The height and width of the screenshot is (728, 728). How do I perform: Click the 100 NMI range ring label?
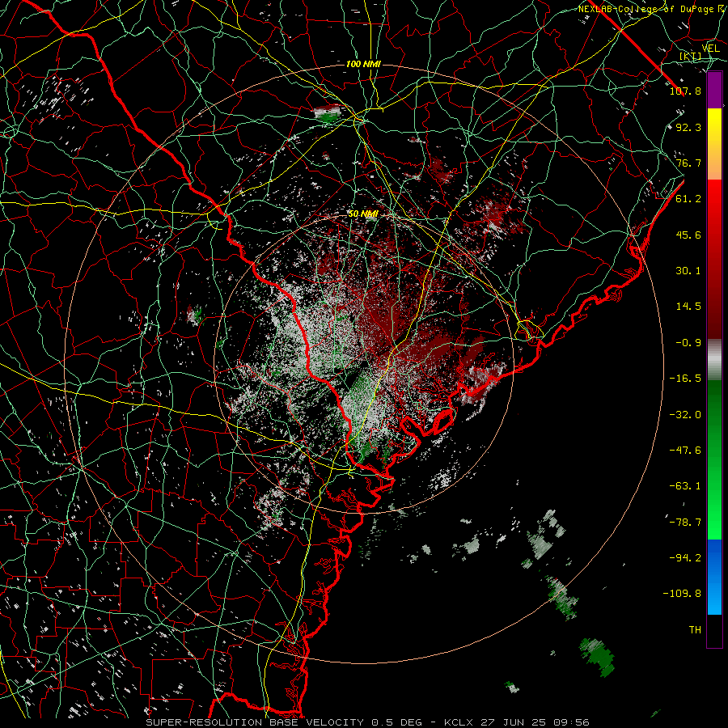click(363, 64)
